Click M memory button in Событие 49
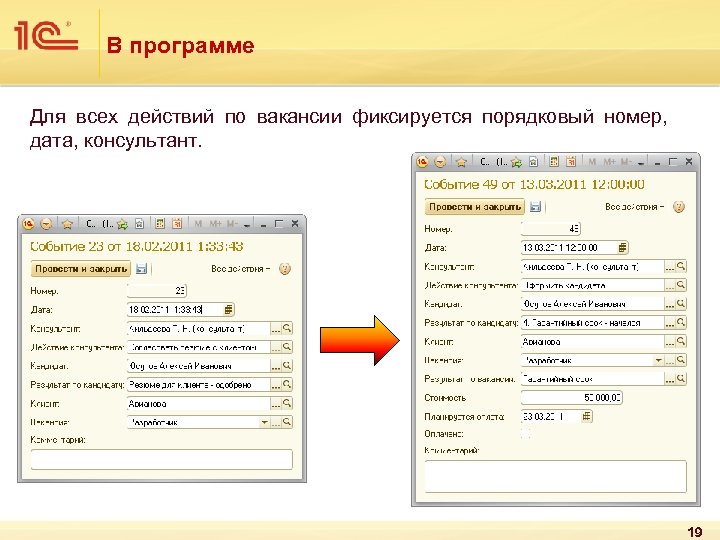Image resolution: width=720 pixels, height=540 pixels. click(592, 162)
